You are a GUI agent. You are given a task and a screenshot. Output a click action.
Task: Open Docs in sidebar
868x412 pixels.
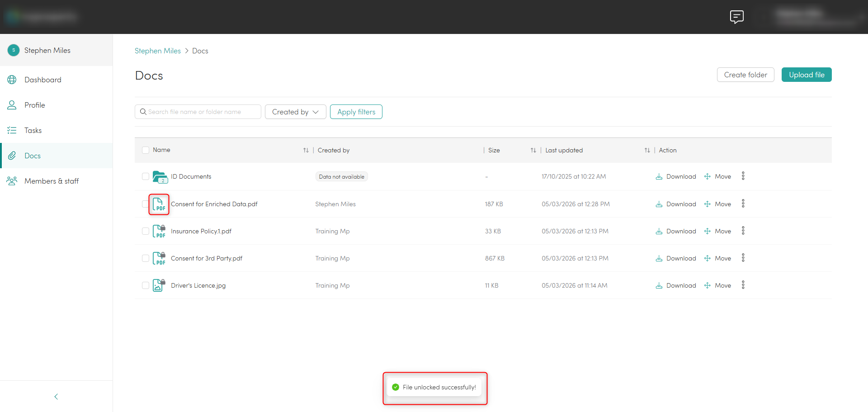[x=57, y=156]
